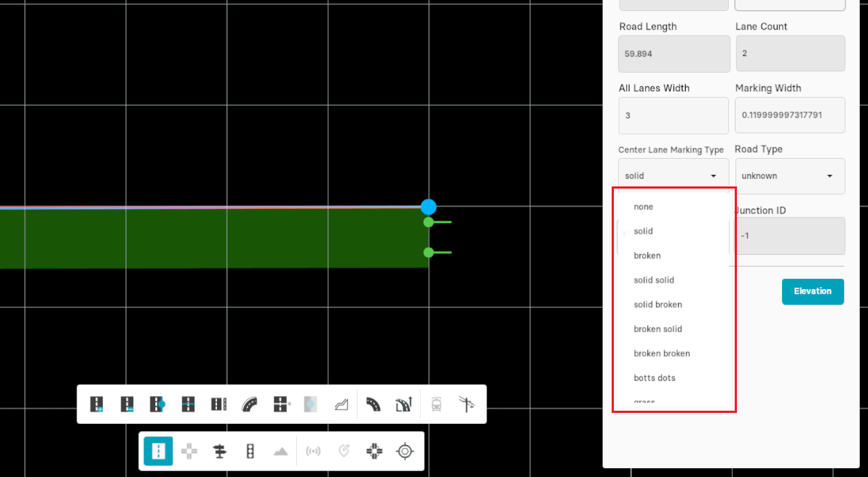
Task: Click the Elevation button
Action: point(813,291)
